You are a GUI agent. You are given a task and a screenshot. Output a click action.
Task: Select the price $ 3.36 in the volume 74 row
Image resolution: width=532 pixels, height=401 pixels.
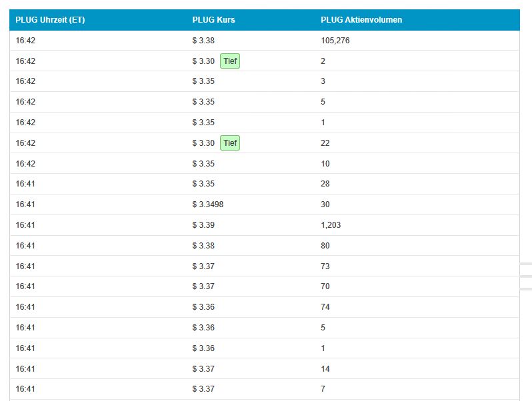[203, 307]
